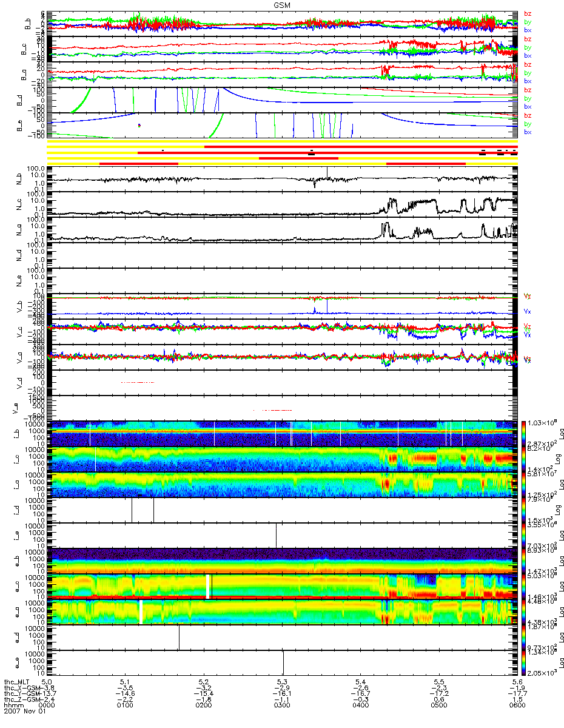Click the 1.03×10⁸ colorbar maximum value

point(543,422)
